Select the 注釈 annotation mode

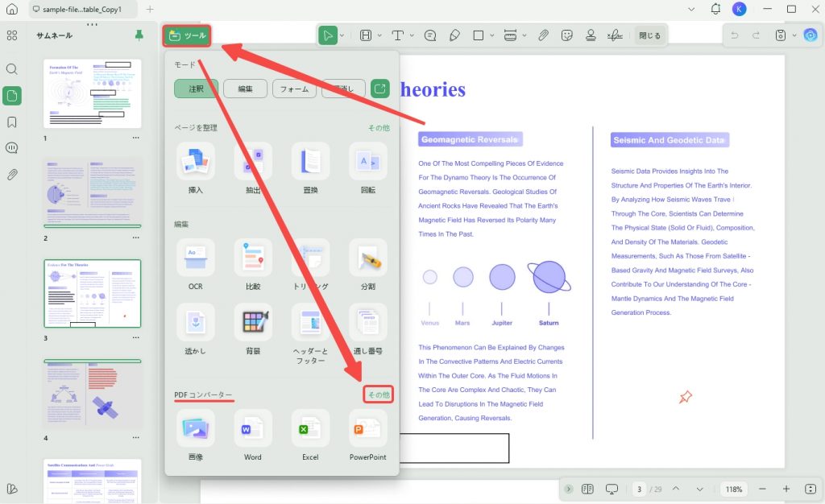[196, 89]
